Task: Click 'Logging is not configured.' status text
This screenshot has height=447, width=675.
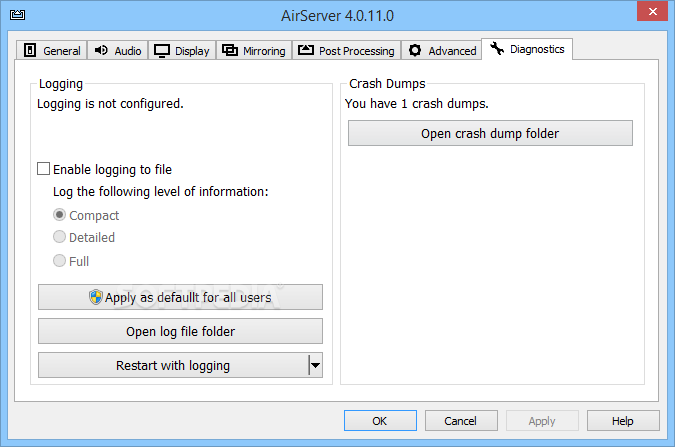Action: coord(110,104)
